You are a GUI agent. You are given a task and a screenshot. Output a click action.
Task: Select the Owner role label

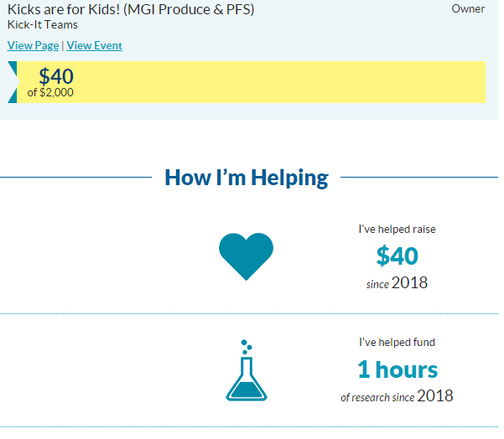tap(468, 8)
